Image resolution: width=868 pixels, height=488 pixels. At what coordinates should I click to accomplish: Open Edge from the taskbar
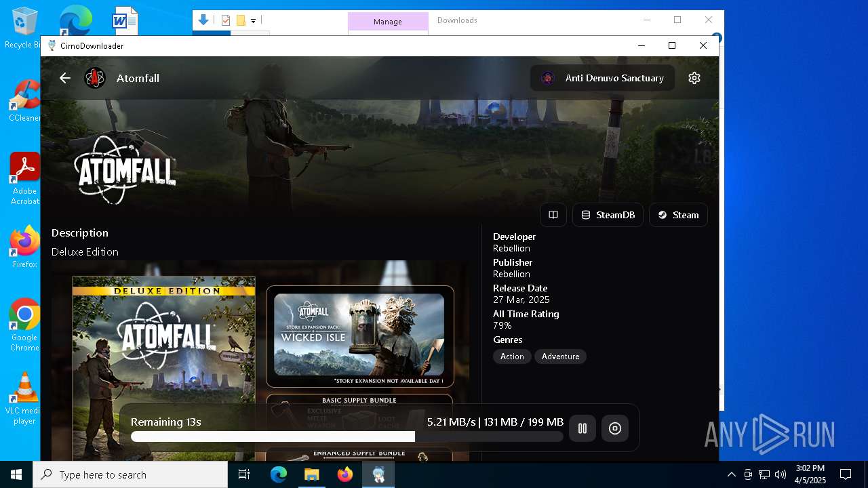point(279,474)
